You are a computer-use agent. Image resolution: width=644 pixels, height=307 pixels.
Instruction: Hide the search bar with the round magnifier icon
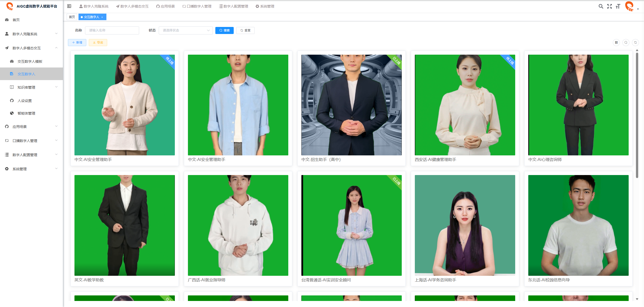[x=626, y=43]
